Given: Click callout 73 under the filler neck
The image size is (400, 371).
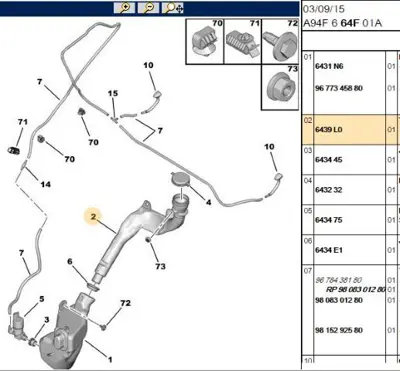Looking at the screenshot, I should point(160,266).
